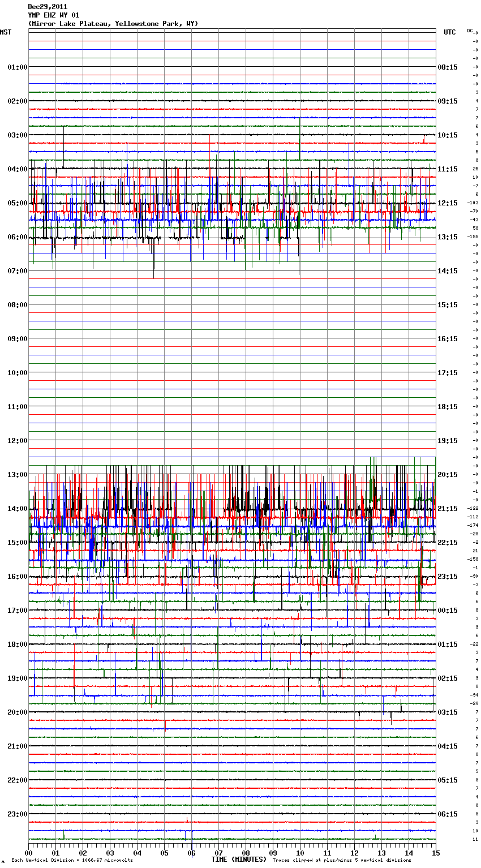481x868 pixels.
Task: Select the 10:00 MST time label
Action: coord(18,373)
